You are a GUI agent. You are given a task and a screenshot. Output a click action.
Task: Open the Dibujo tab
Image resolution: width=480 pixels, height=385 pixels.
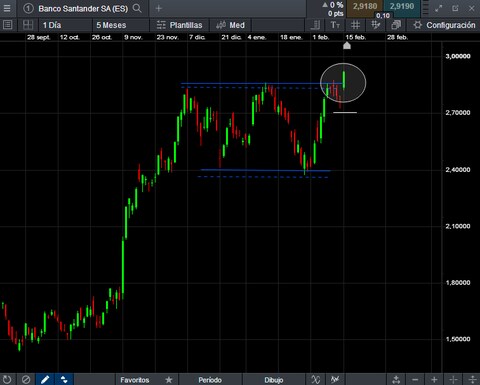274,380
